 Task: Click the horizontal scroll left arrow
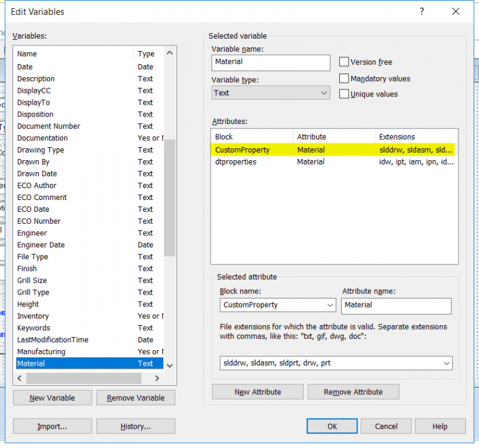[20, 378]
